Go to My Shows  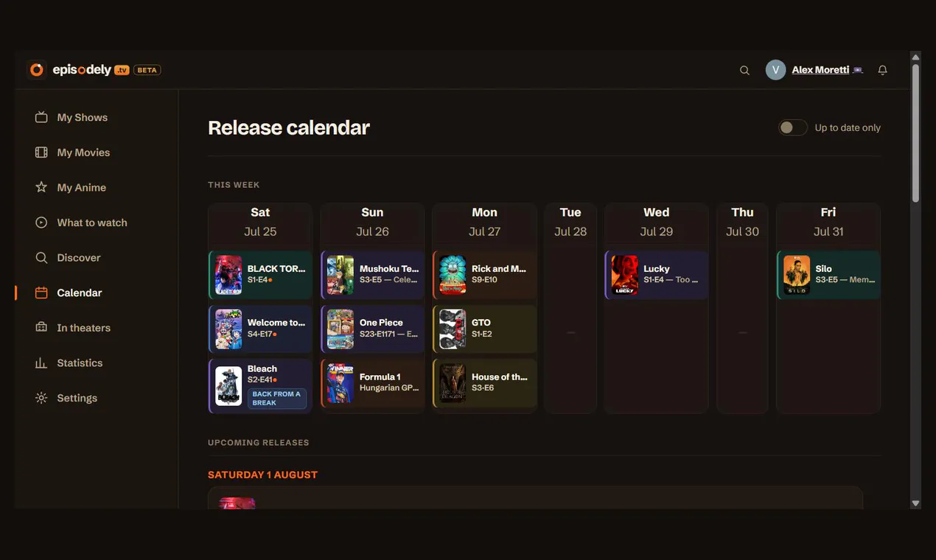[x=83, y=117]
